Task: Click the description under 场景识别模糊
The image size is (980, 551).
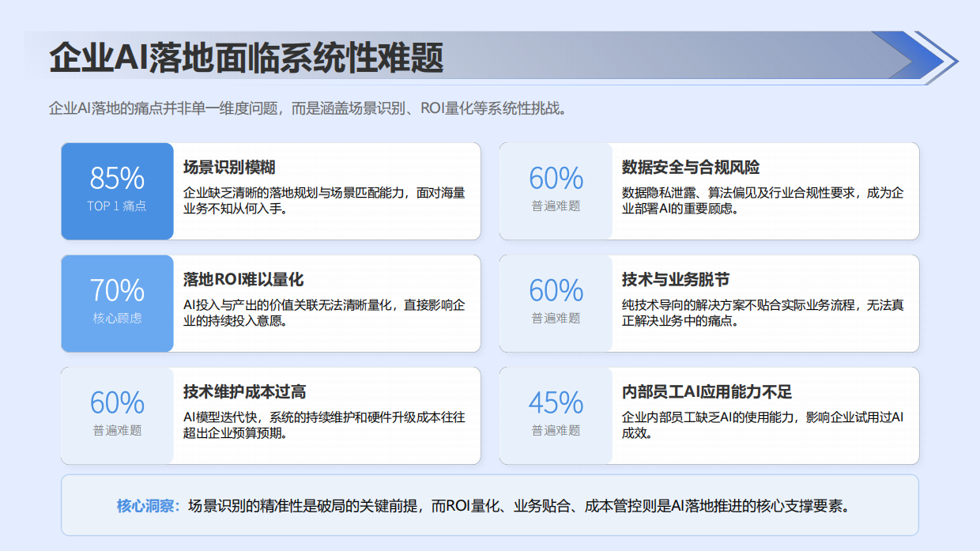Action: tap(324, 201)
